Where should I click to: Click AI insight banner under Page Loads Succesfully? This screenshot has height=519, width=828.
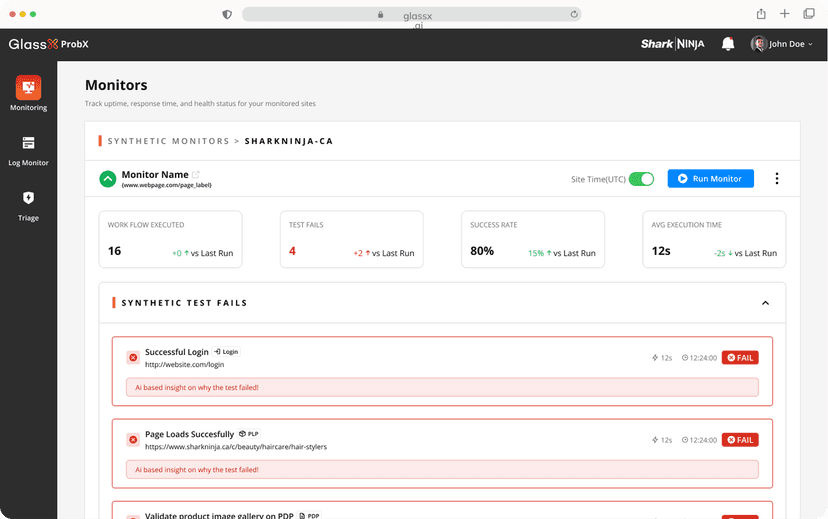click(x=442, y=469)
